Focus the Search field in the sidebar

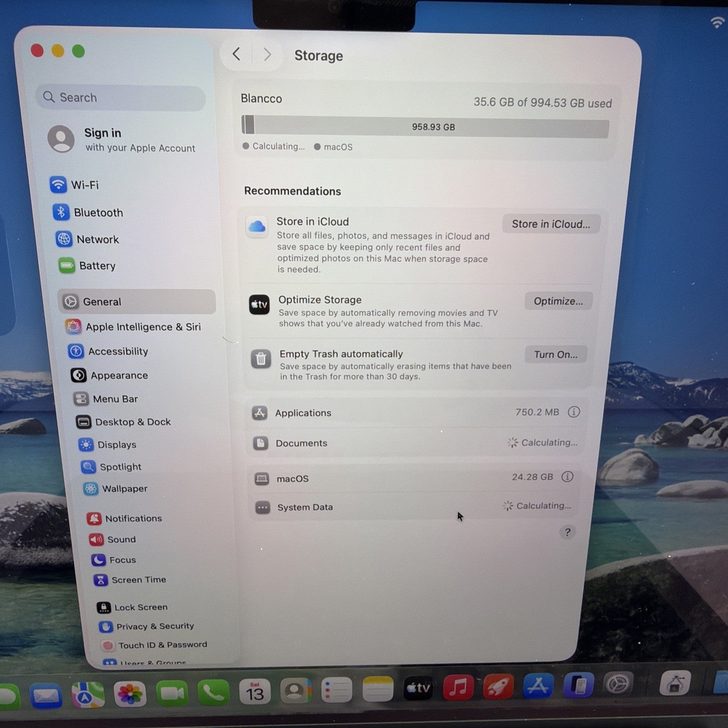click(x=121, y=97)
